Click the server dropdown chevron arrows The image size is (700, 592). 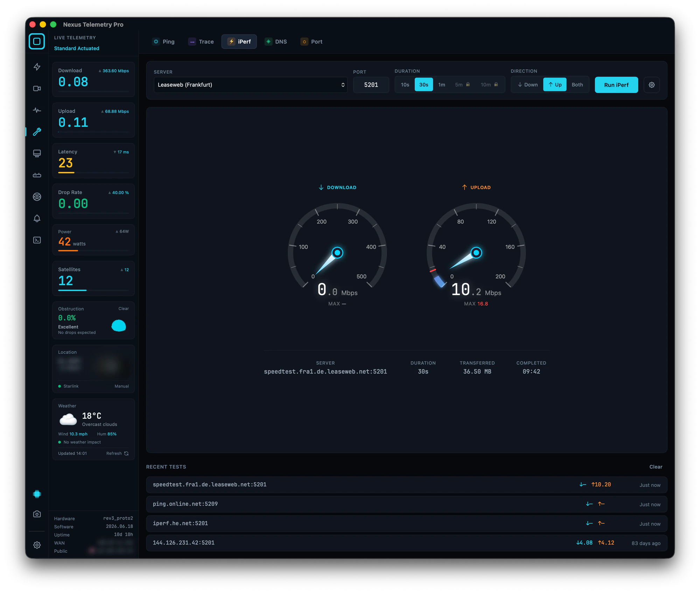point(343,85)
